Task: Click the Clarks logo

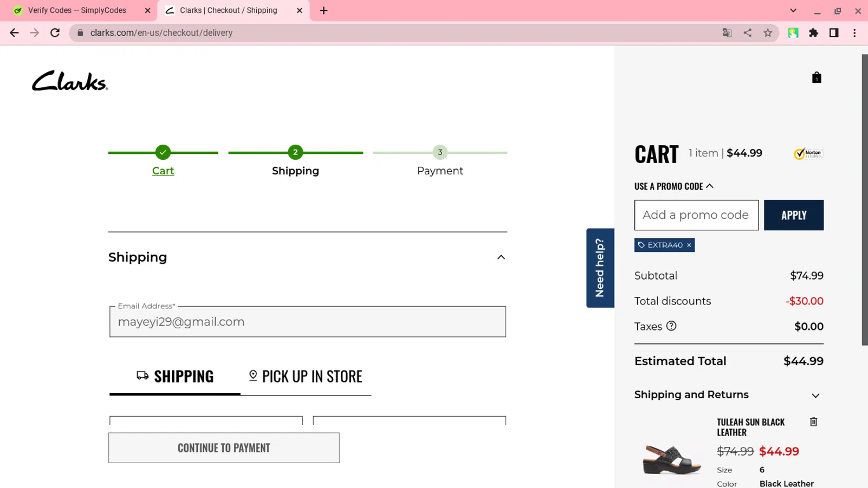Action: (x=70, y=81)
